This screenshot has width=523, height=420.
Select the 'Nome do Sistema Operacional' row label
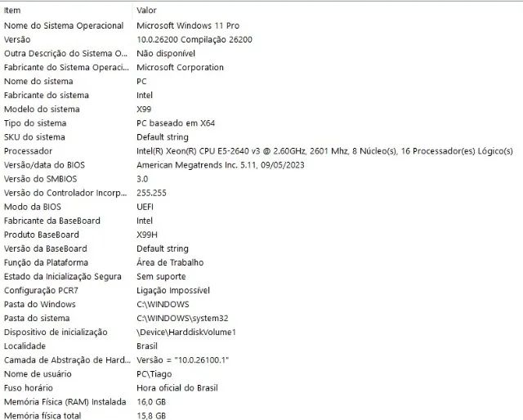click(x=64, y=25)
